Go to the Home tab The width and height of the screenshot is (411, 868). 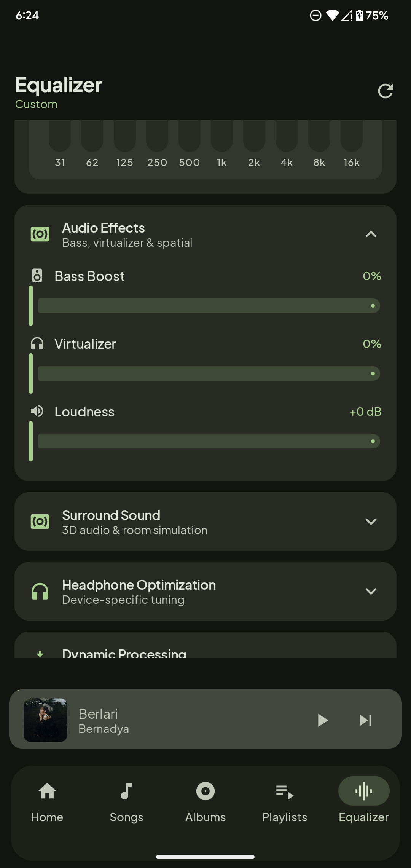click(47, 800)
